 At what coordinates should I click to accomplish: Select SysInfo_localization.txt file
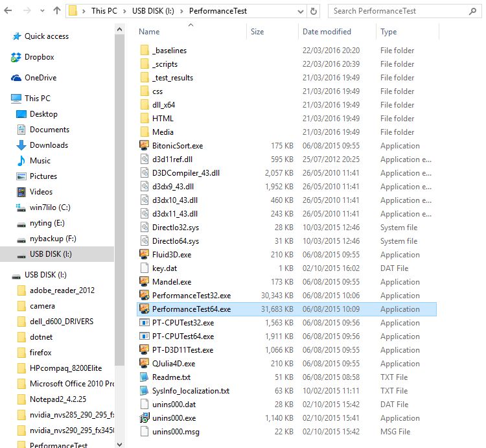191,391
